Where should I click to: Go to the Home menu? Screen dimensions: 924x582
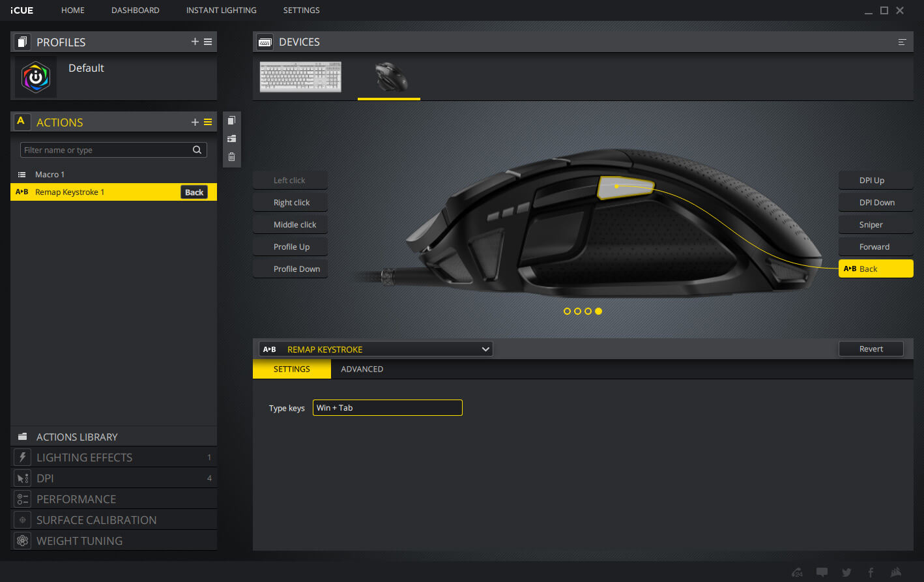point(73,10)
